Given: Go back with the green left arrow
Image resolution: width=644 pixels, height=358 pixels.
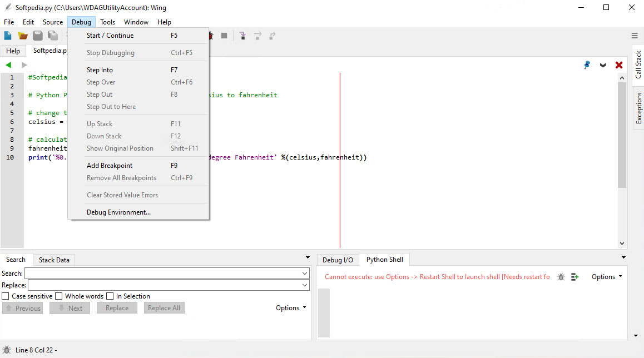Looking at the screenshot, I should pyautogui.click(x=8, y=65).
